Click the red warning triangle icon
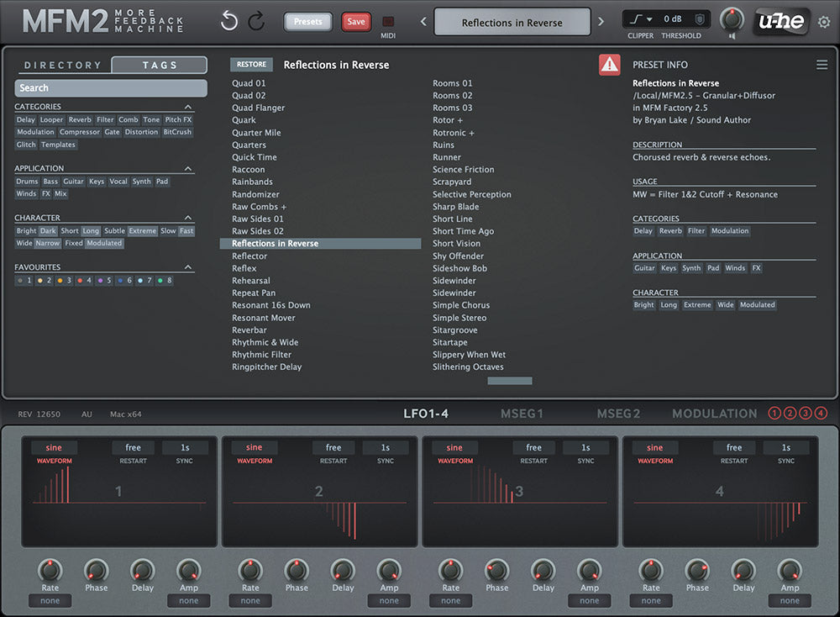The width and height of the screenshot is (840, 617). (x=610, y=65)
